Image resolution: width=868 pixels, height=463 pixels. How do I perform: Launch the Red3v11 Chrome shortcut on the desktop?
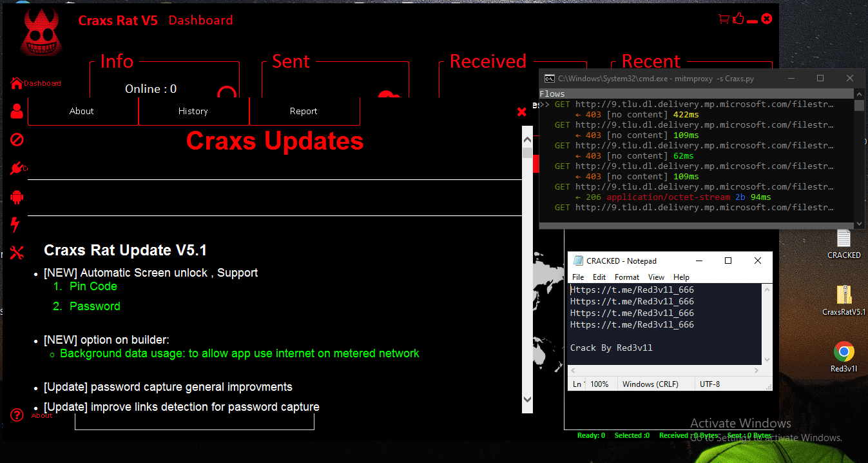[x=844, y=352]
